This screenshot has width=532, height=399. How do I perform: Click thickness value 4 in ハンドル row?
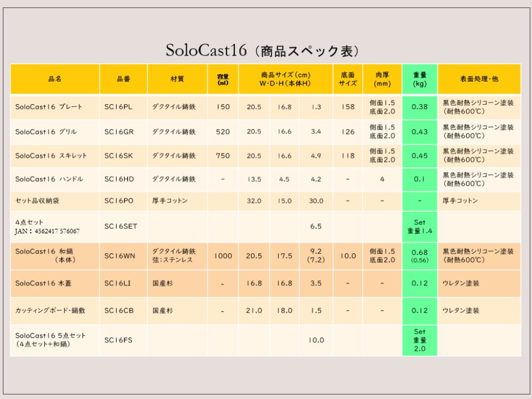coord(382,179)
